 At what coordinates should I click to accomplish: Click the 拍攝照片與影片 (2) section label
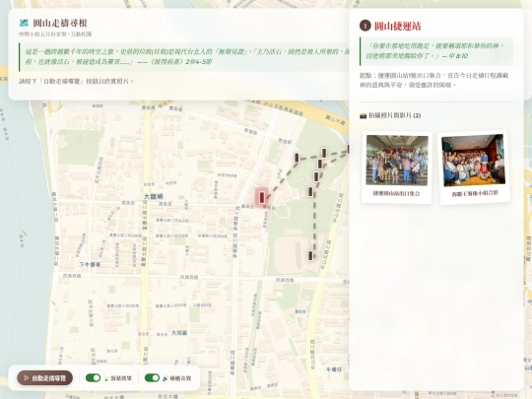(395, 115)
